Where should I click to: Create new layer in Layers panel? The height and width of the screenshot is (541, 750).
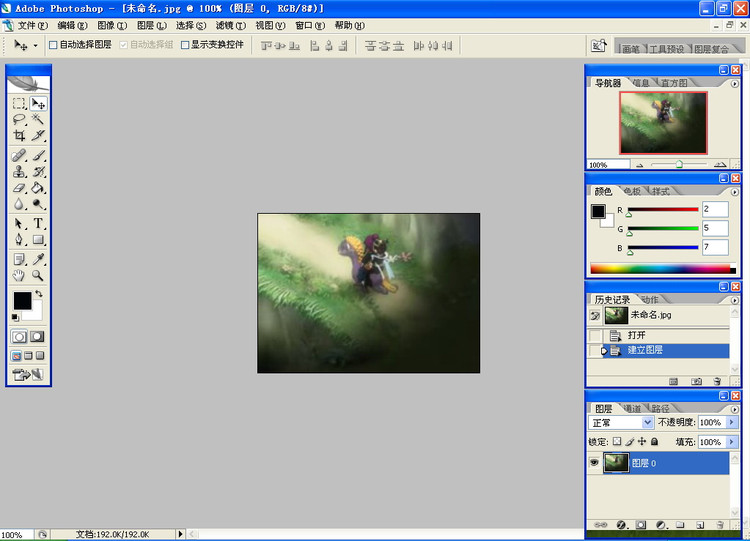(700, 525)
